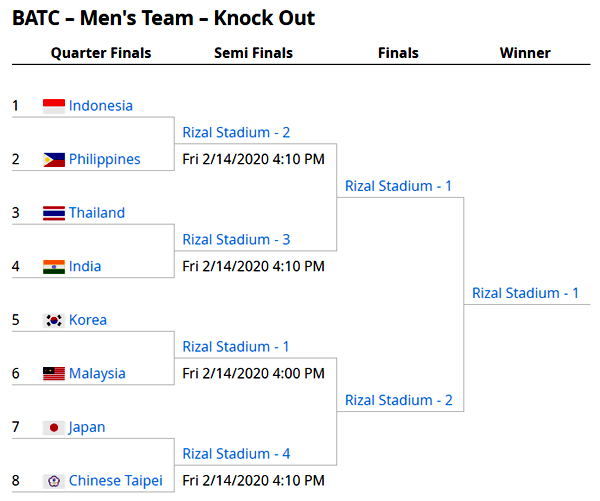Open the Philippines team link
Screen dimensions: 600x501
[x=104, y=160]
